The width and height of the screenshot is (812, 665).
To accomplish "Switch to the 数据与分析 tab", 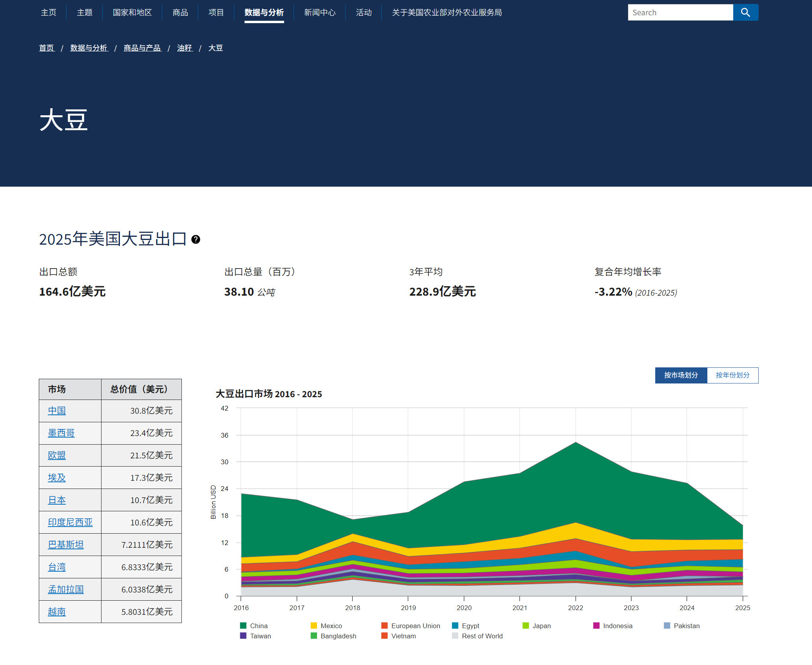I will click(264, 12).
